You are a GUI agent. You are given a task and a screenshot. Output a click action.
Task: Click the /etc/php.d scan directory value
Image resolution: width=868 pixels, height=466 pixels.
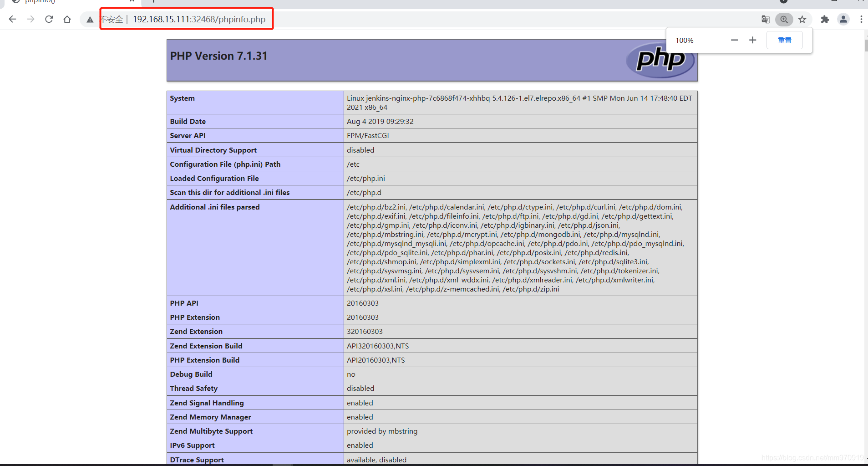click(364, 193)
